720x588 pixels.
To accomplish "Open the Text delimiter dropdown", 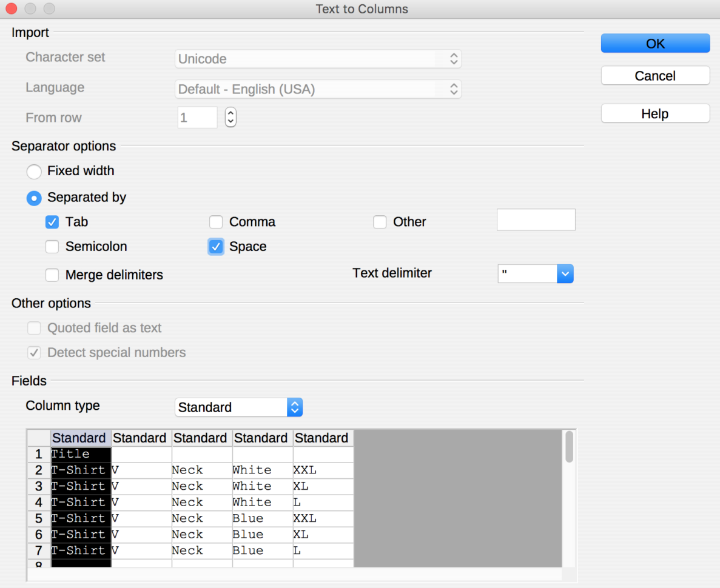I will click(x=565, y=273).
